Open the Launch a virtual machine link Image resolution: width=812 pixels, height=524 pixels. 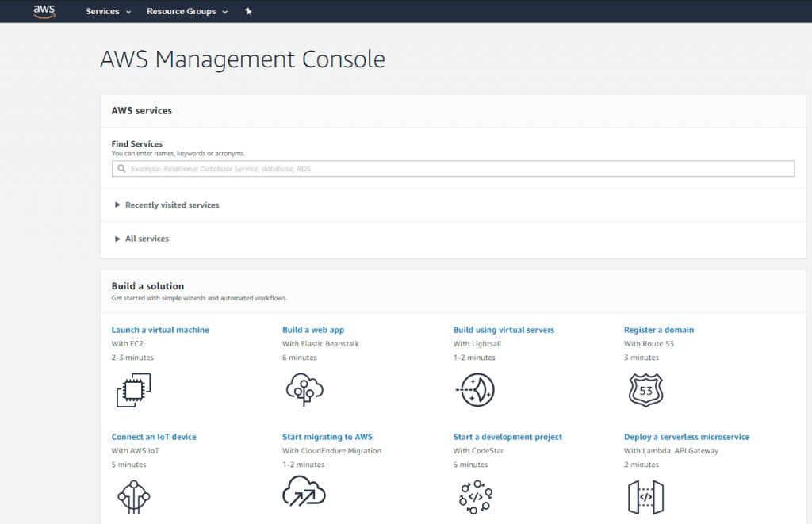tap(160, 330)
